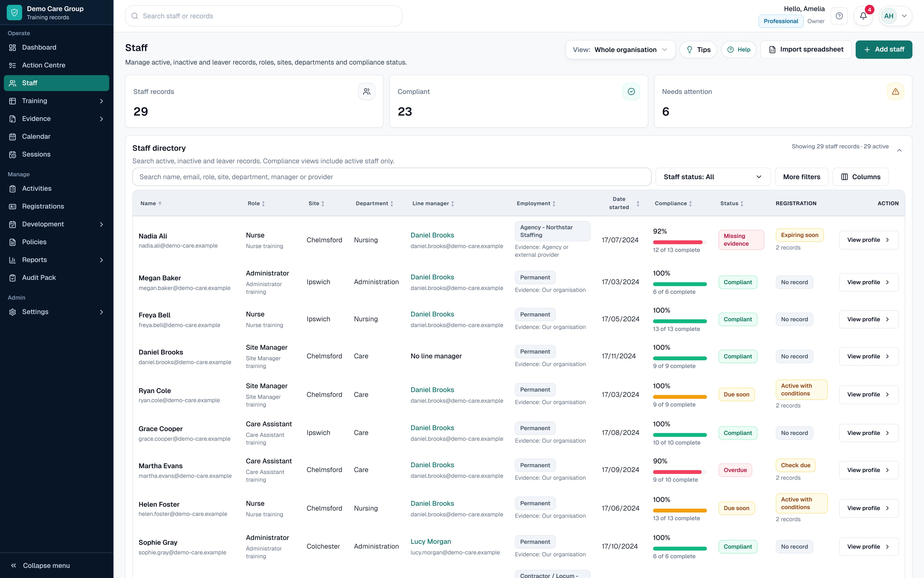Open Dashboard in the sidebar
Screen dimensions: 924x578
point(57,47)
